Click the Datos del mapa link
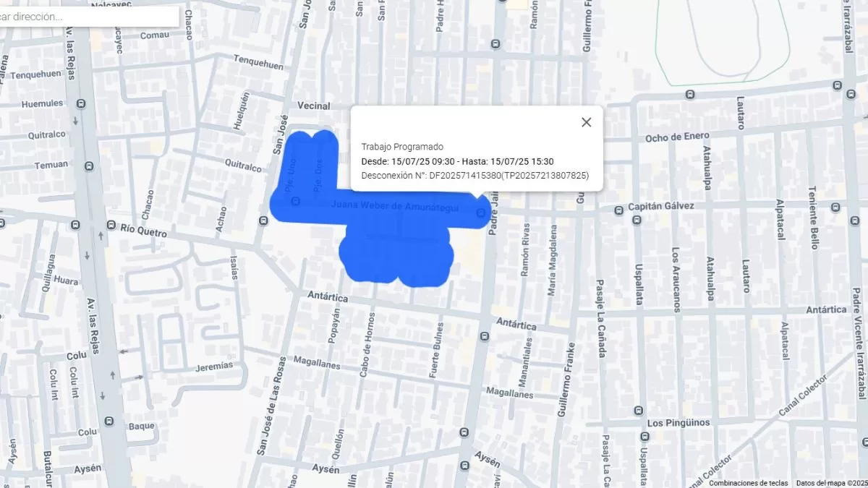 coord(830,483)
